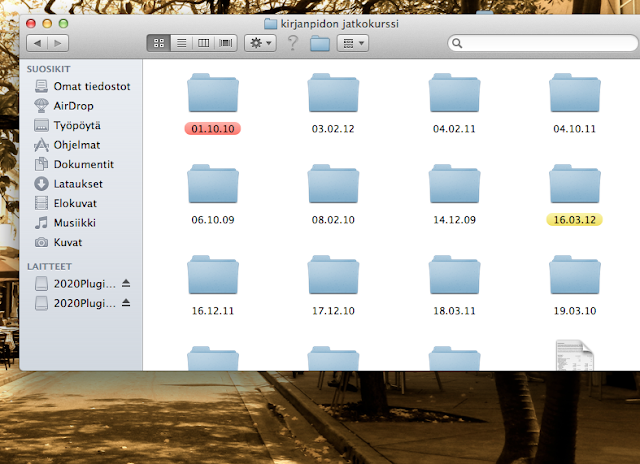Open Omat tiedostot in sidebar

pos(82,86)
